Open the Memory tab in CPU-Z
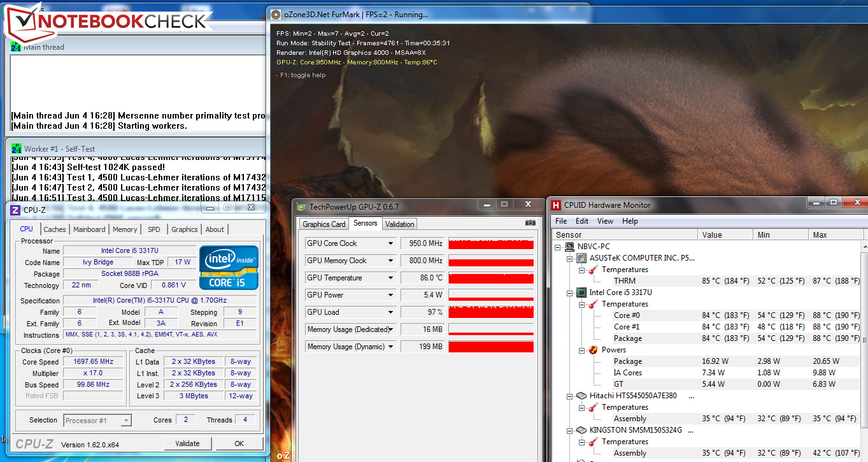 [x=125, y=229]
